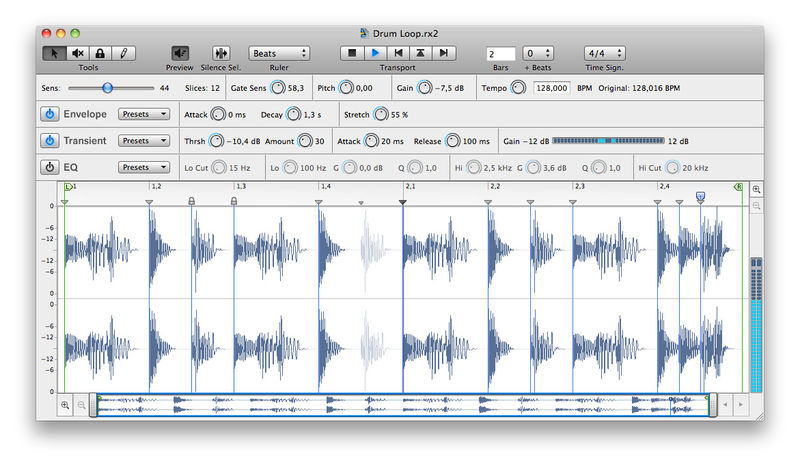
Task: Click the vertical zoom in magnifier
Action: 756,189
